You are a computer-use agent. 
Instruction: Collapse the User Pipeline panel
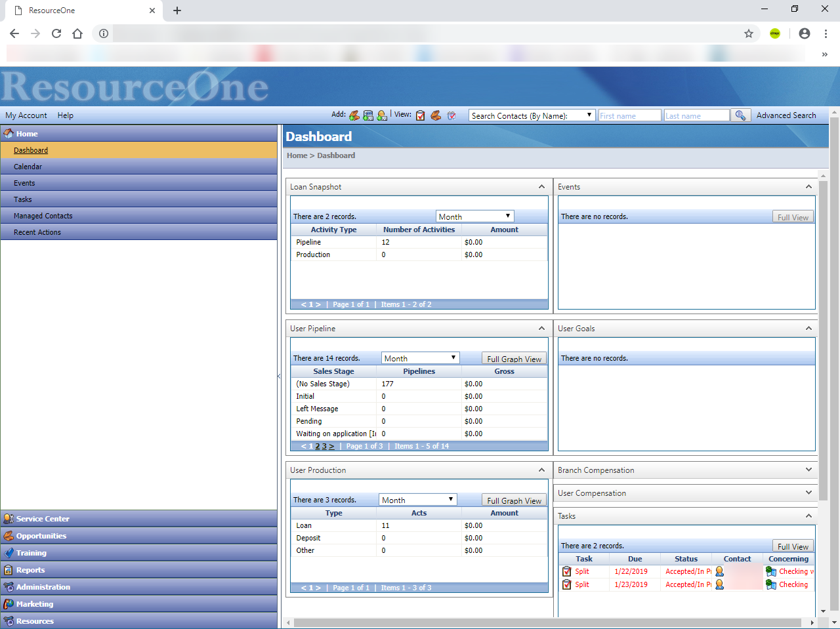pos(541,329)
